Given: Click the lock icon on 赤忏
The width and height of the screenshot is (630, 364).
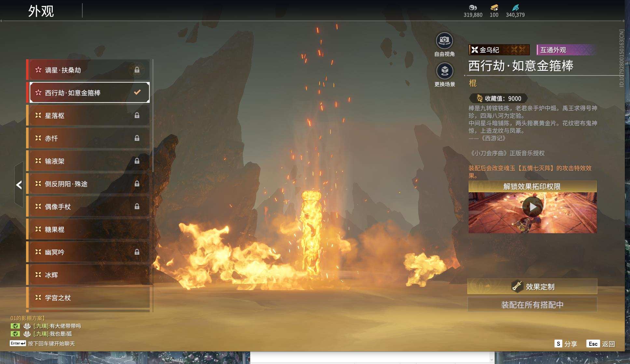Looking at the screenshot, I should 137,138.
